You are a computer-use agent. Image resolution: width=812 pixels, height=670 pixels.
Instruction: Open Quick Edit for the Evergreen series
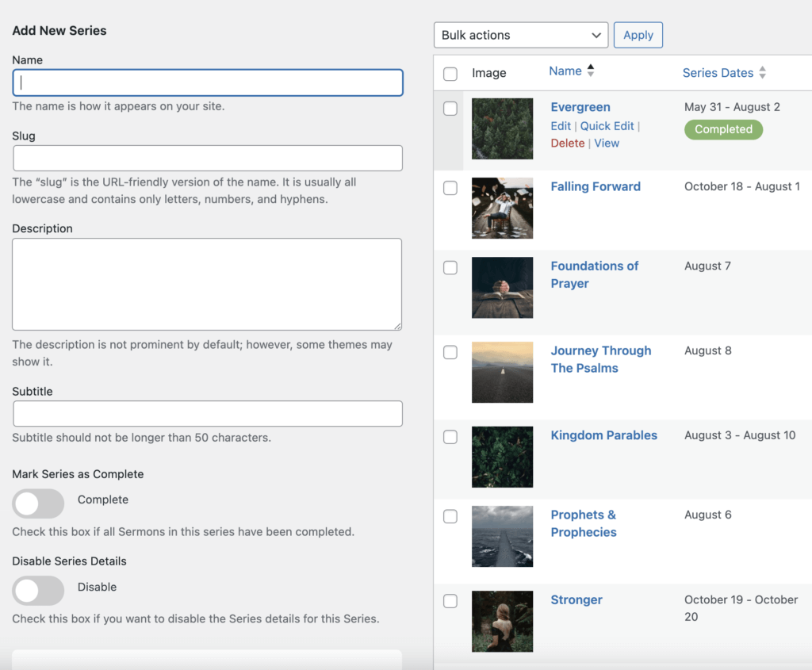[607, 126]
